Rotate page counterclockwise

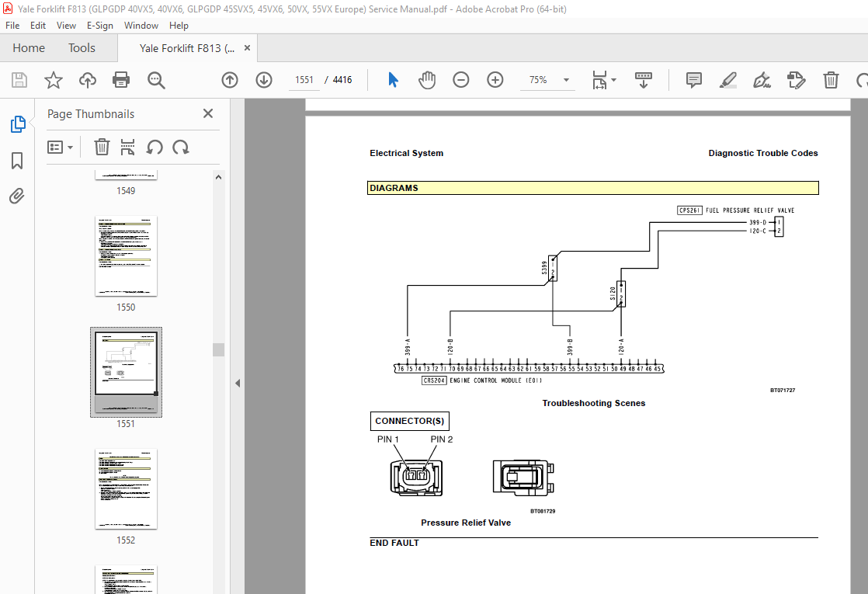pyautogui.click(x=155, y=148)
